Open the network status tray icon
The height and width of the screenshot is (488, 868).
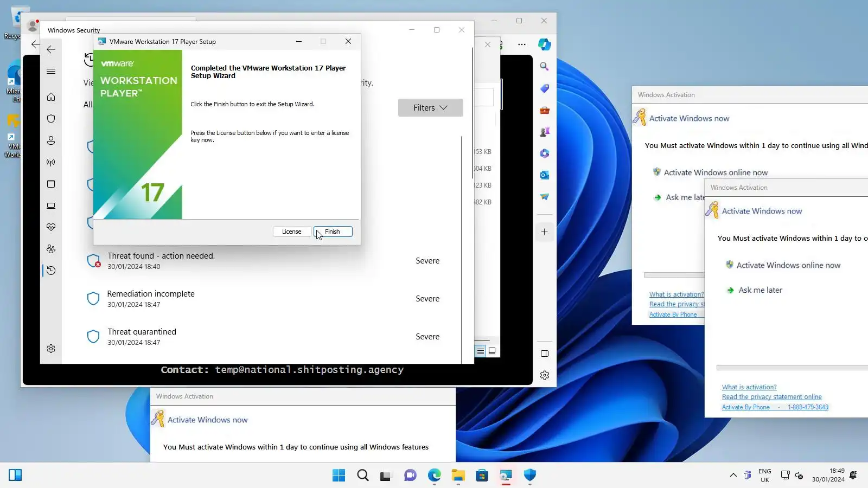[x=785, y=476]
